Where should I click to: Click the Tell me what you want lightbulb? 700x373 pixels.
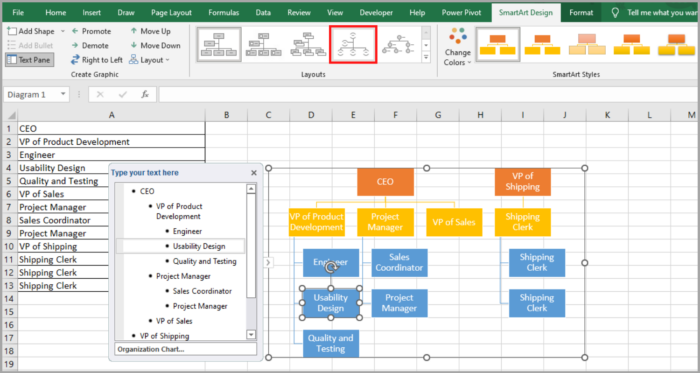click(616, 12)
